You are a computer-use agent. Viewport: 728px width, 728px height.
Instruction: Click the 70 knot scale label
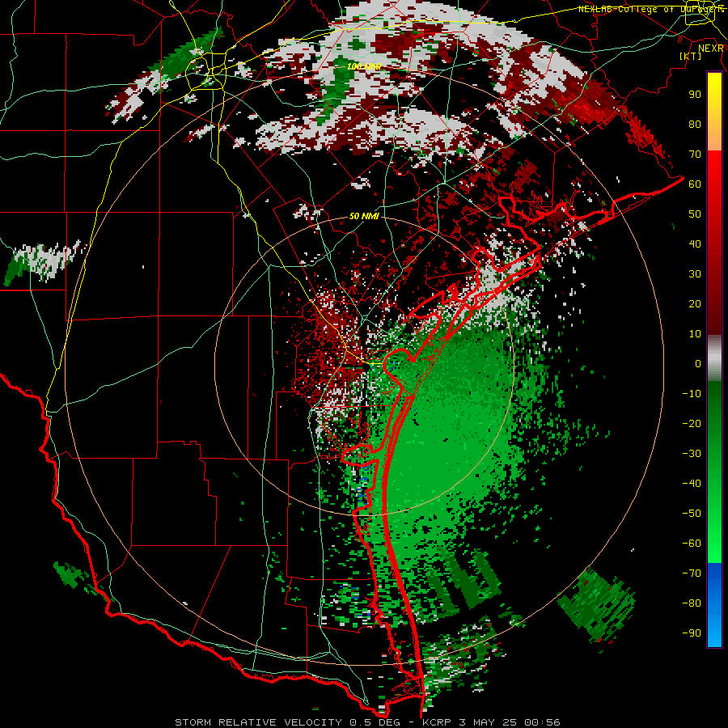pos(695,154)
